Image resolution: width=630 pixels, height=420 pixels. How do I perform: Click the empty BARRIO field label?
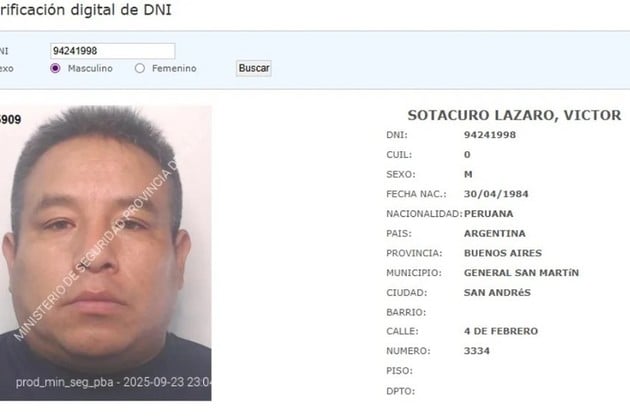[x=406, y=312]
